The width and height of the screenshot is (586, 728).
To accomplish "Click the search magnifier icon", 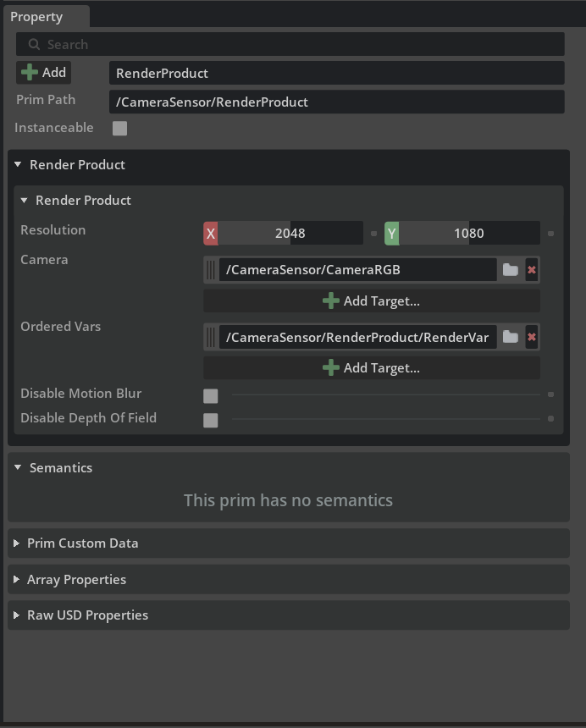I will (x=34, y=44).
